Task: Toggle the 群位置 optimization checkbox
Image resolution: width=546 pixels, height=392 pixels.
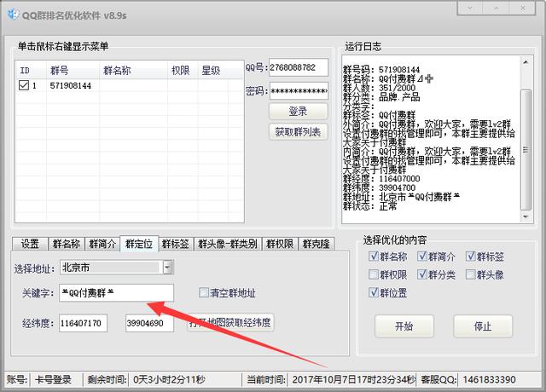Action: (374, 292)
